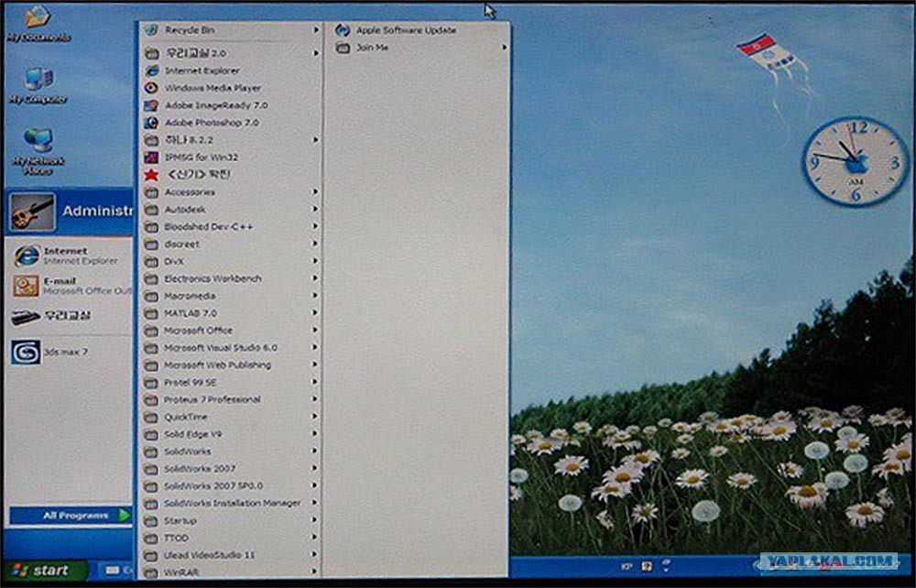Click the Protel 99 SE folder icon
This screenshot has width=916, height=588.
coord(151,383)
